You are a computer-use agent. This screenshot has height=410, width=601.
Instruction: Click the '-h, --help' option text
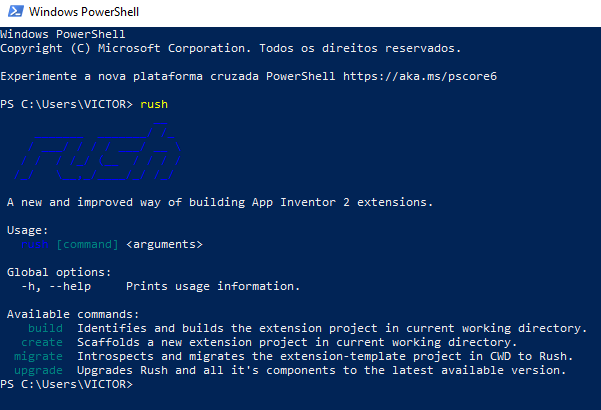click(x=56, y=286)
